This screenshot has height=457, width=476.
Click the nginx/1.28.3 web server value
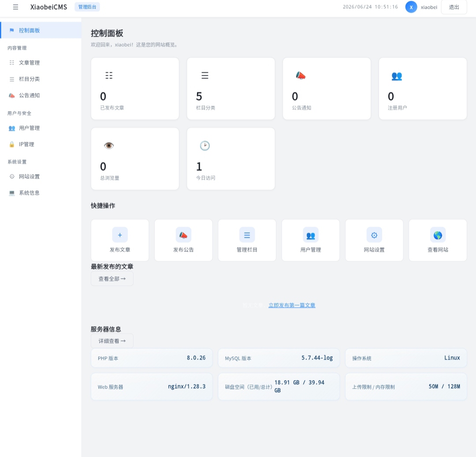pyautogui.click(x=187, y=386)
